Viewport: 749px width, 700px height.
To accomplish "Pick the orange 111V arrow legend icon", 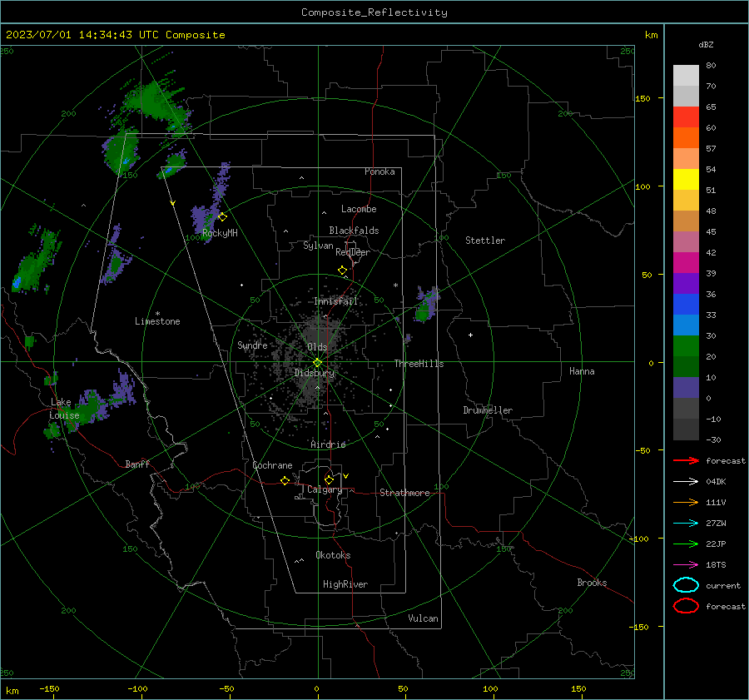I will pyautogui.click(x=686, y=502).
